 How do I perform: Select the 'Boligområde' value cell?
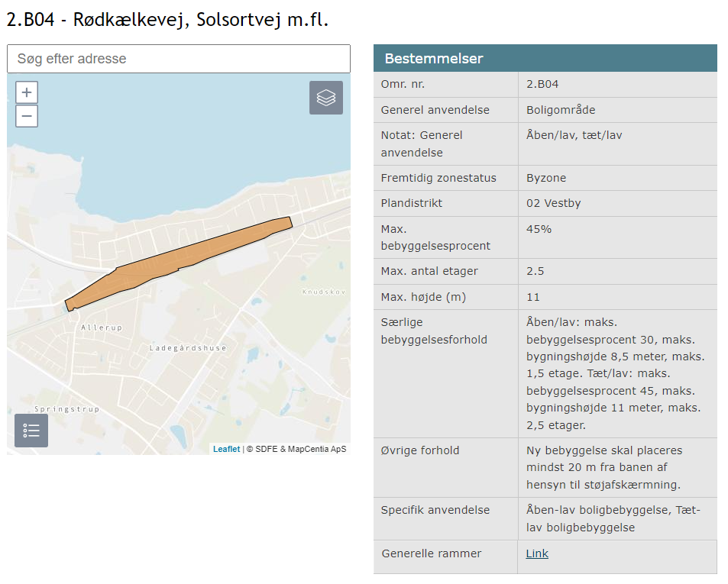point(561,110)
